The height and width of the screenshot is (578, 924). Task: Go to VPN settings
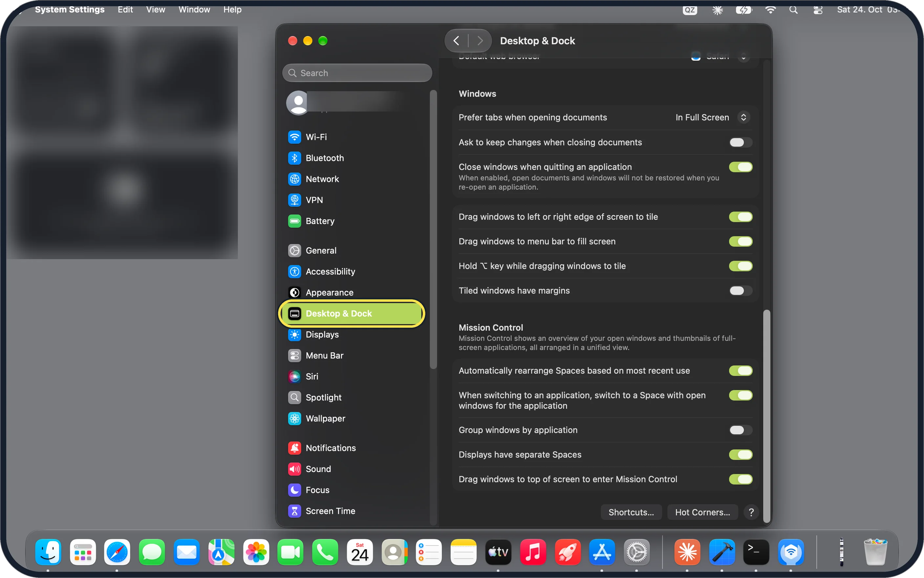352,200
